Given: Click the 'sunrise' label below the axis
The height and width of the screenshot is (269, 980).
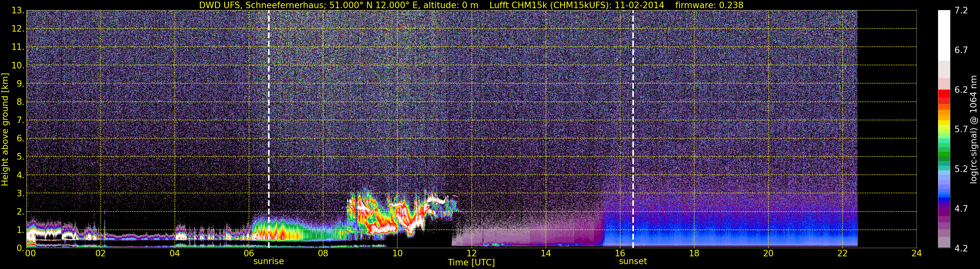Looking at the screenshot, I should click(x=269, y=261).
